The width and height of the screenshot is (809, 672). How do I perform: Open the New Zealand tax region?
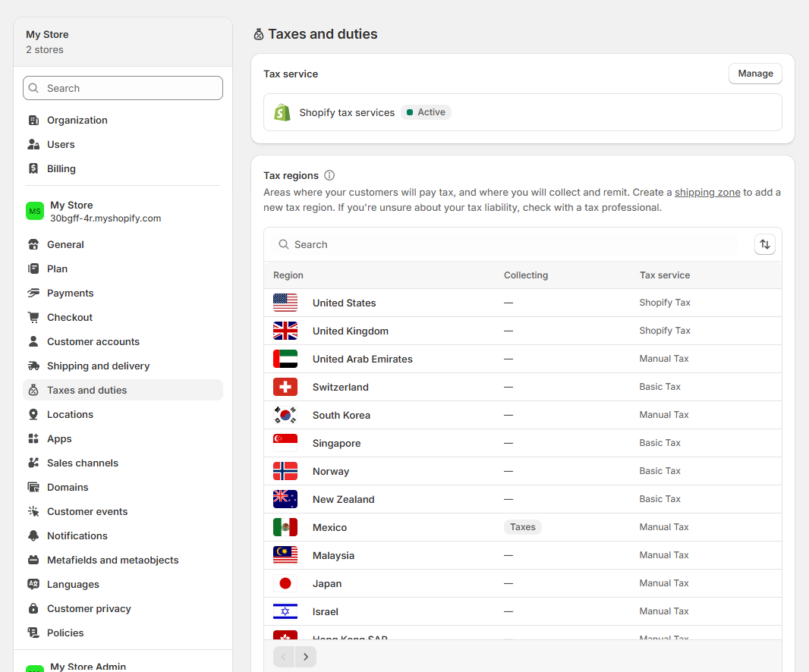523,499
